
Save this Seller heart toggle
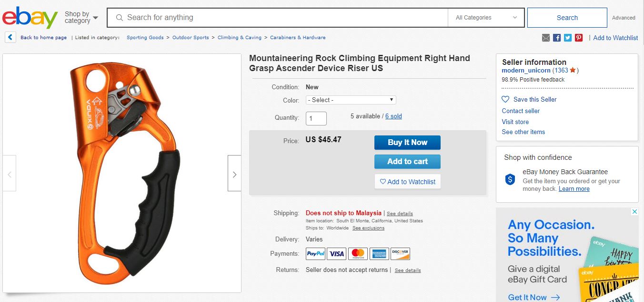click(506, 99)
